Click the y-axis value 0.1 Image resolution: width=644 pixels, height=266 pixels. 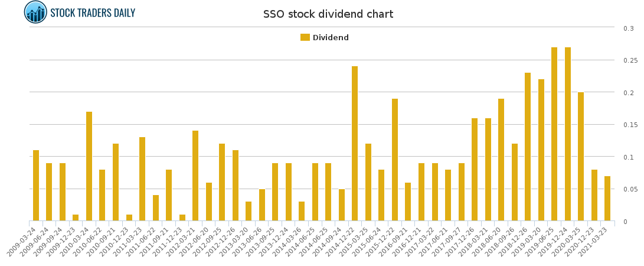point(629,157)
